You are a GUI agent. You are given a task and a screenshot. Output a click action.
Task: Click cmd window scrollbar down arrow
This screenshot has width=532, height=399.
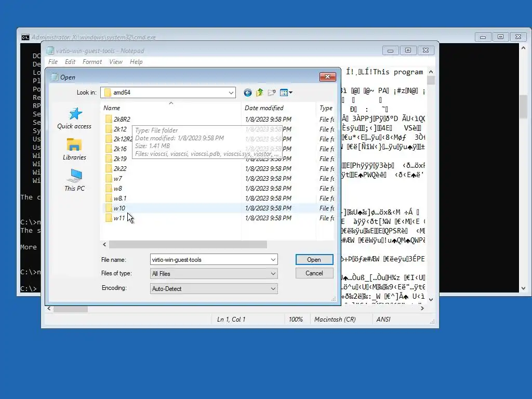(523, 288)
